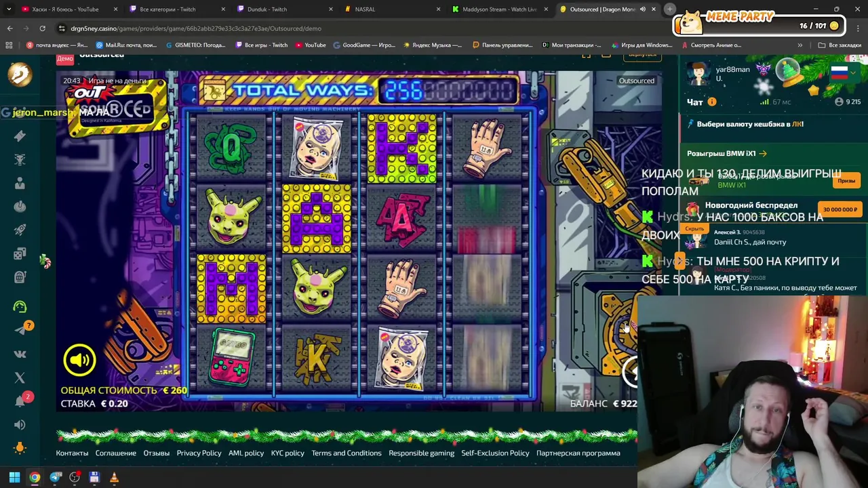Click the Dragon Money casino logo
This screenshot has width=868, height=488.
(x=20, y=74)
